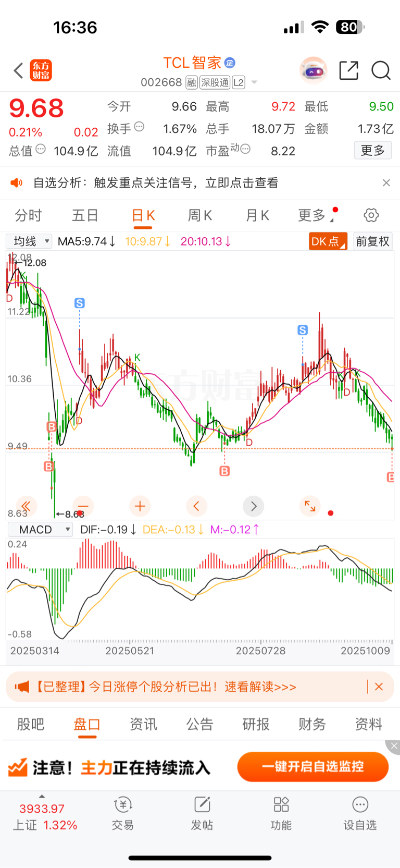Move chart left with arrow button
This screenshot has height=868, width=400.
coord(196,506)
